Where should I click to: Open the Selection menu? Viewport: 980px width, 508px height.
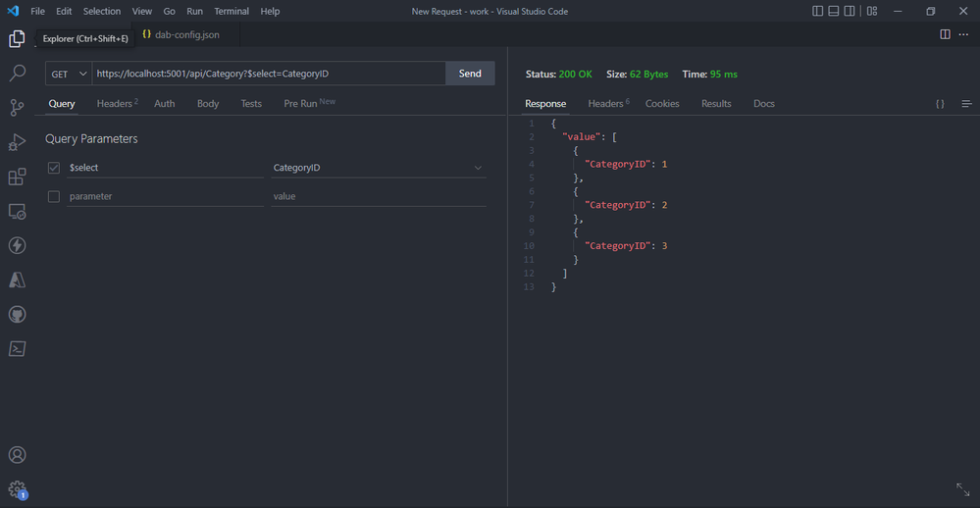tap(102, 11)
